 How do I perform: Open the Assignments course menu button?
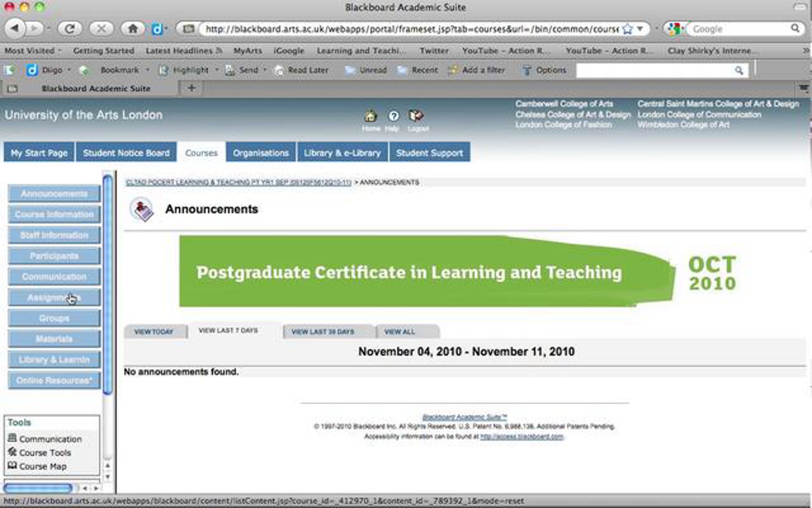click(x=54, y=298)
